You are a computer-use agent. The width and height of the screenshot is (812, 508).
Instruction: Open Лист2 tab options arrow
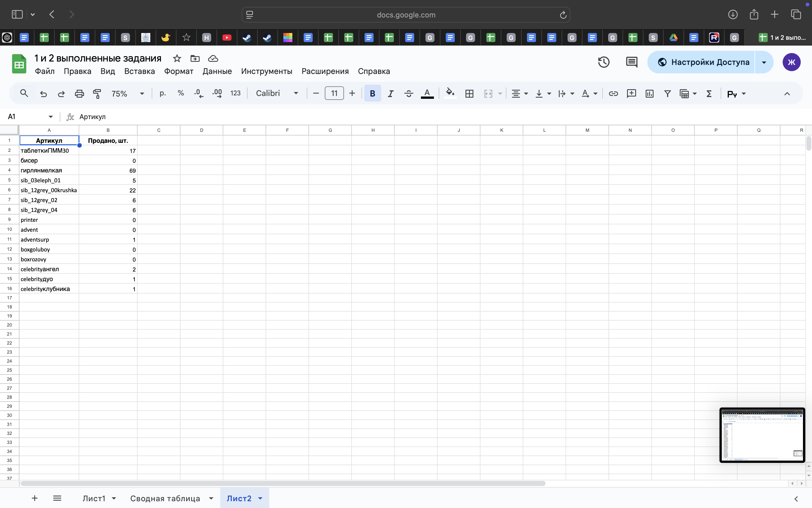click(x=260, y=498)
